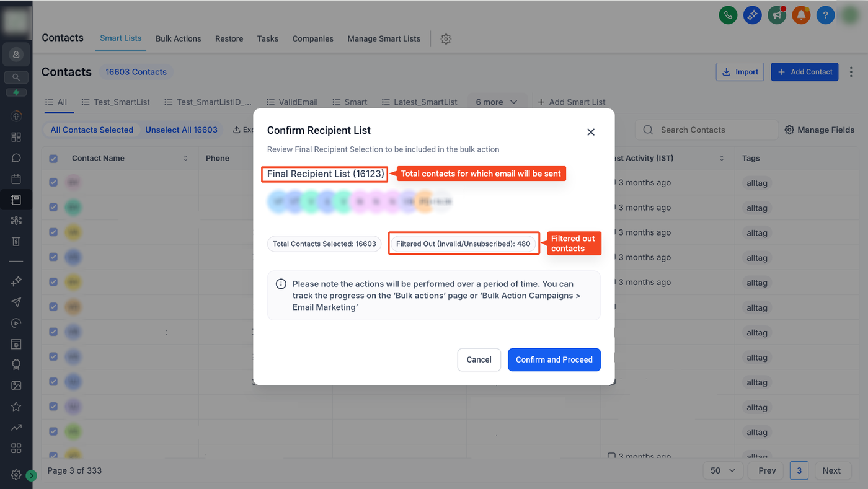Open the sidebar reputation star icon
This screenshot has height=489, width=868.
point(16,407)
